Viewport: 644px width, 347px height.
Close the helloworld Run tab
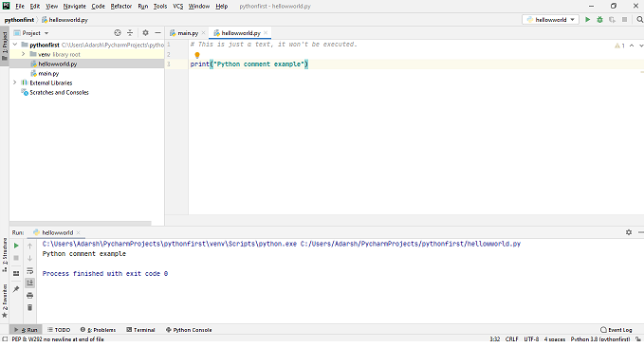pyautogui.click(x=79, y=232)
